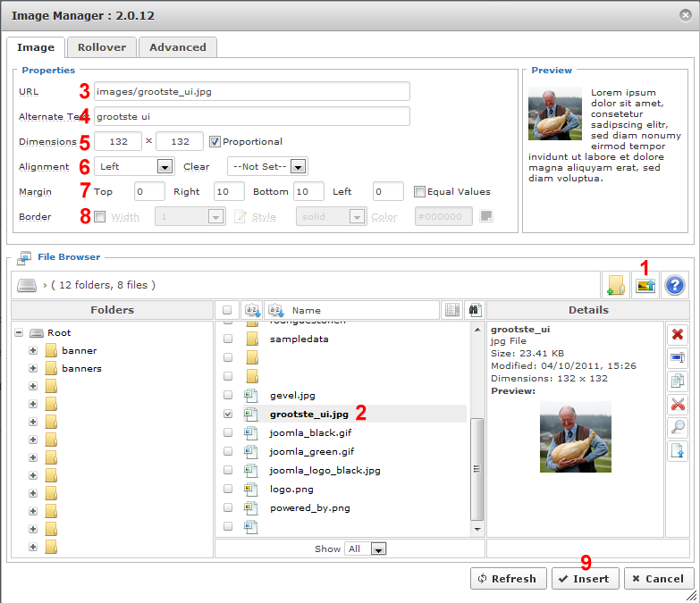Click the New Folder icon
700x603 pixels.
point(616,285)
